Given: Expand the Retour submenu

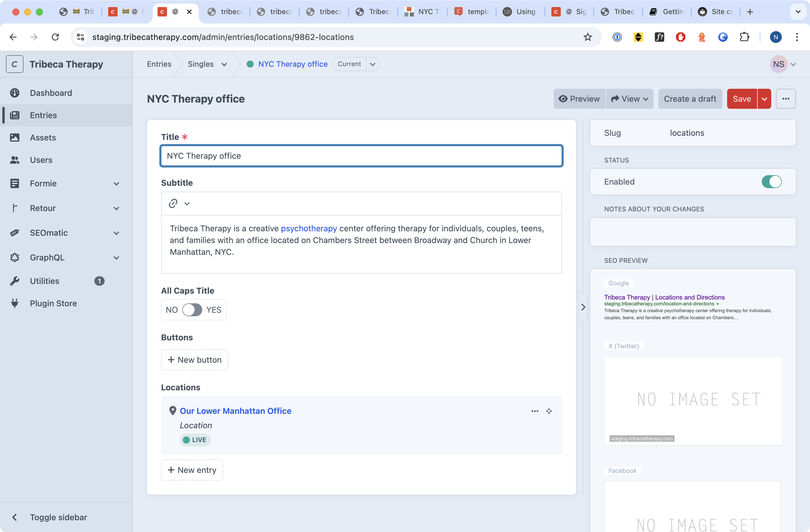Looking at the screenshot, I should [116, 208].
